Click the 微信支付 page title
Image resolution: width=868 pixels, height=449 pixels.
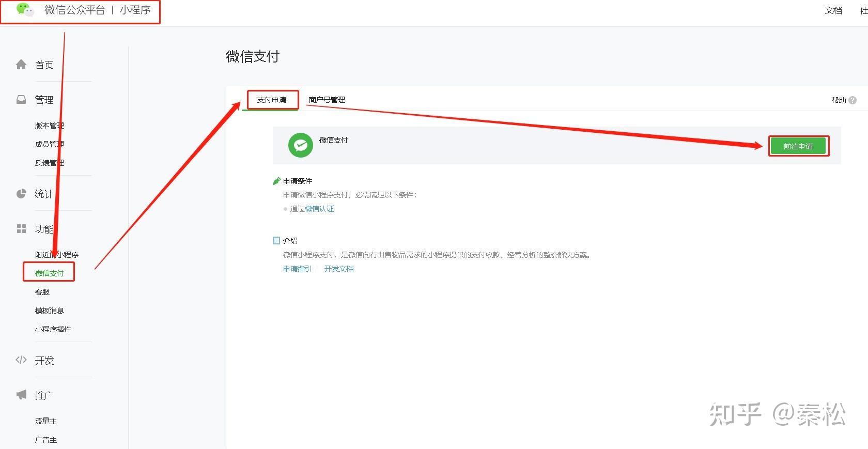pos(253,56)
